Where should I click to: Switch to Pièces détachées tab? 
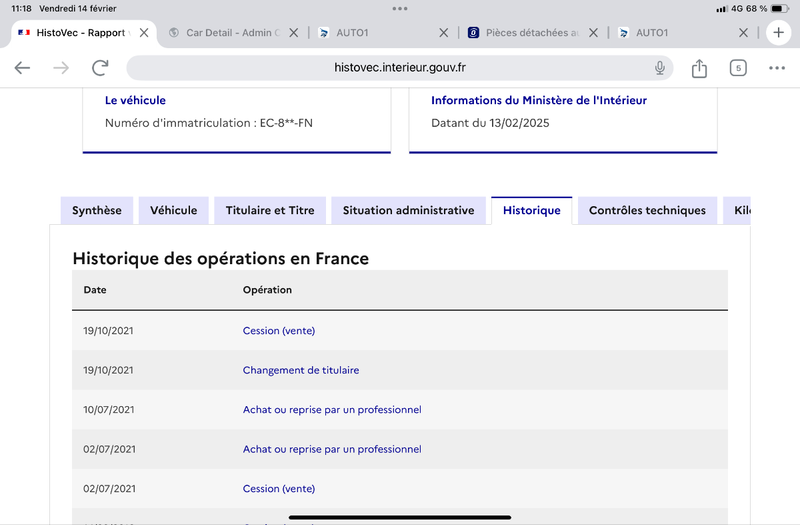[x=533, y=33]
